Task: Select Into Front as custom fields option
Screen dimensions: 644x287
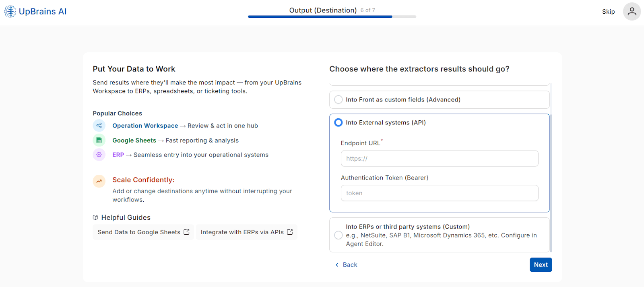Action: click(339, 99)
